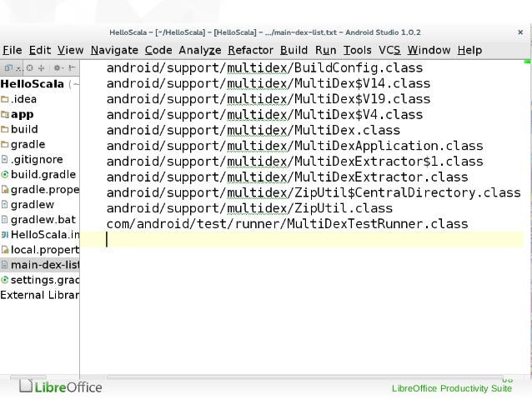The height and width of the screenshot is (399, 532).
Task: Select the HelloScala.iml file
Action: pos(40,235)
